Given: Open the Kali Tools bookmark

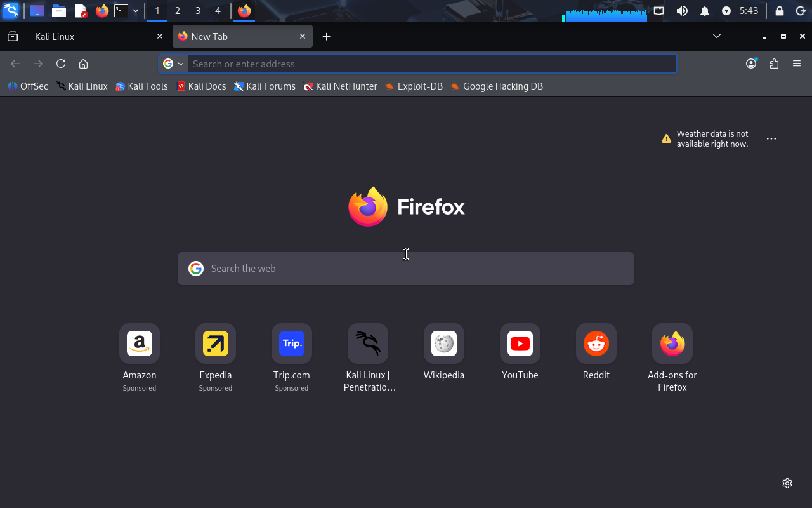Looking at the screenshot, I should click(x=141, y=86).
